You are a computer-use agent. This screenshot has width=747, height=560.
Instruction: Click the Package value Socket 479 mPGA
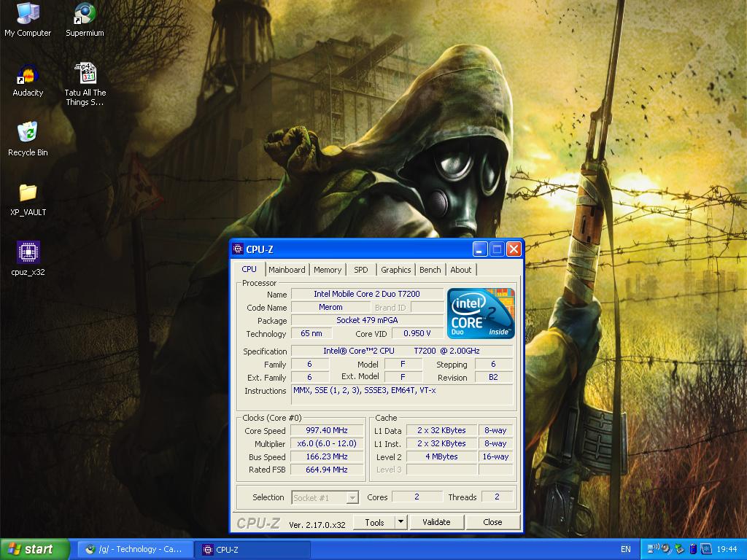(x=367, y=320)
